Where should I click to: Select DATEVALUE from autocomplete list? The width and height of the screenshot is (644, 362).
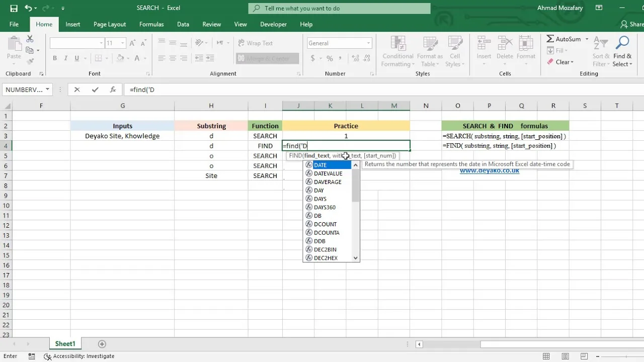(x=328, y=173)
